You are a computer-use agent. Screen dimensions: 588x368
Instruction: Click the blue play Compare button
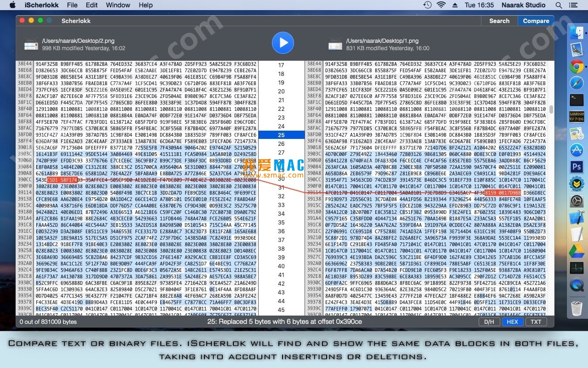coord(283,43)
